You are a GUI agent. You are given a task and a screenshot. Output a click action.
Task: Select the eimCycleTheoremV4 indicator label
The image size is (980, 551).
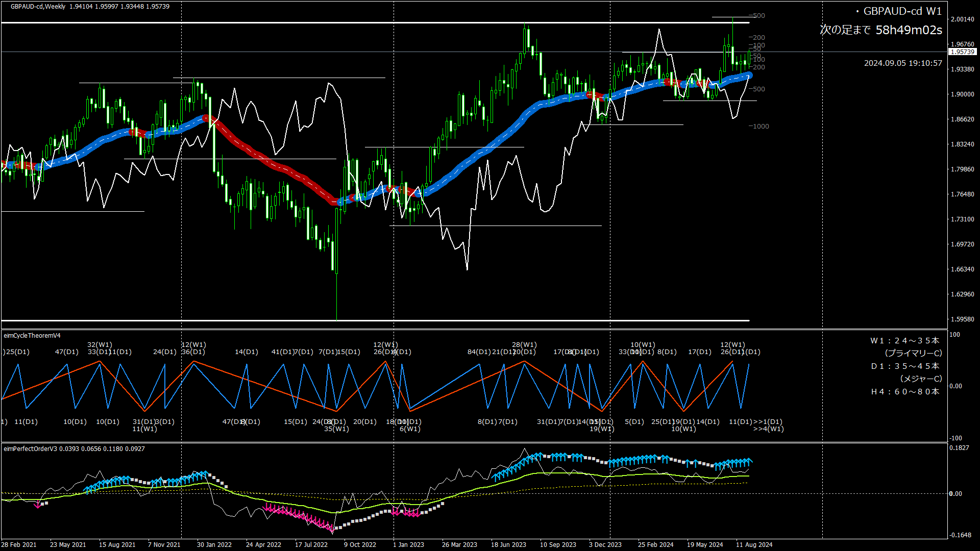32,336
